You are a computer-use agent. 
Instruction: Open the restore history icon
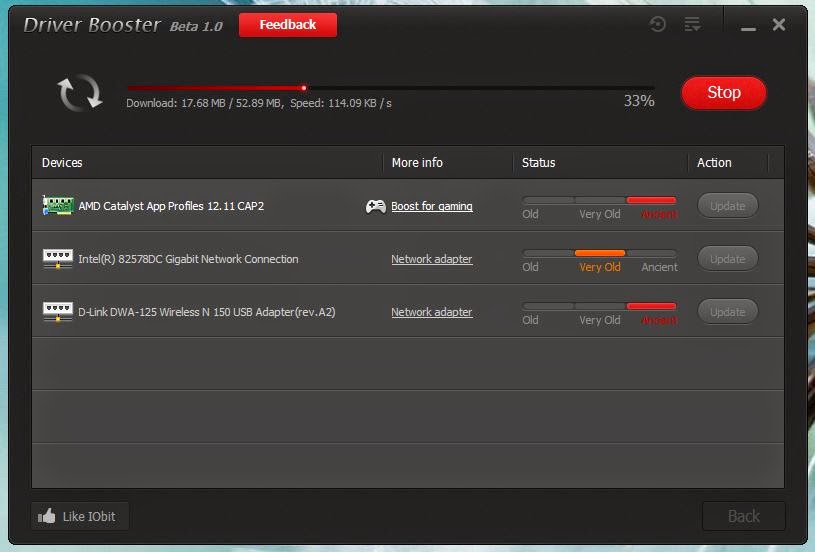(658, 24)
